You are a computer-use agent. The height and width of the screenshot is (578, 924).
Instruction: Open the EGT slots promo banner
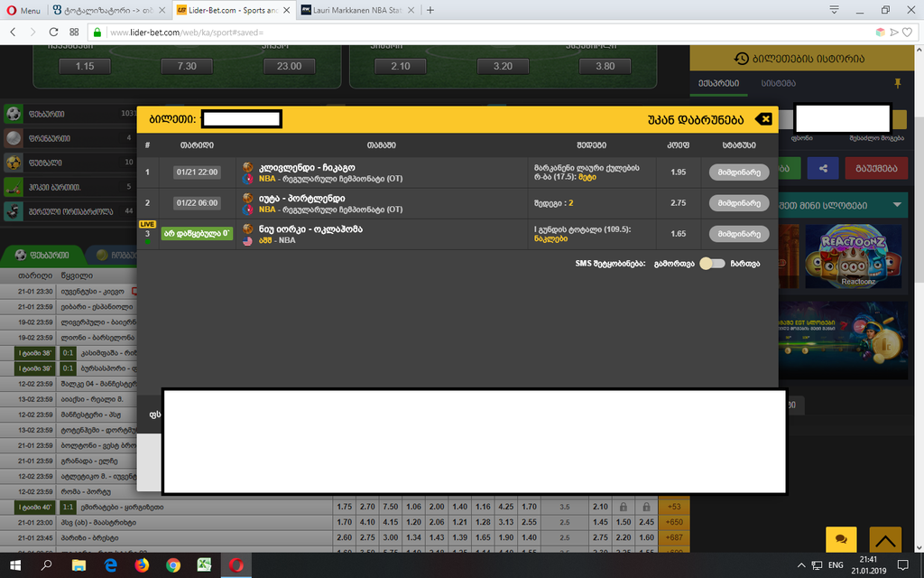pos(844,340)
